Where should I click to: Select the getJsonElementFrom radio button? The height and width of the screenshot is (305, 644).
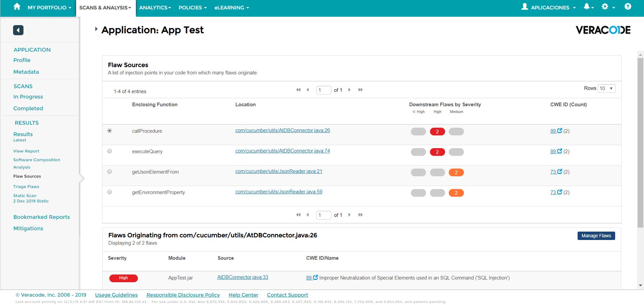110,172
